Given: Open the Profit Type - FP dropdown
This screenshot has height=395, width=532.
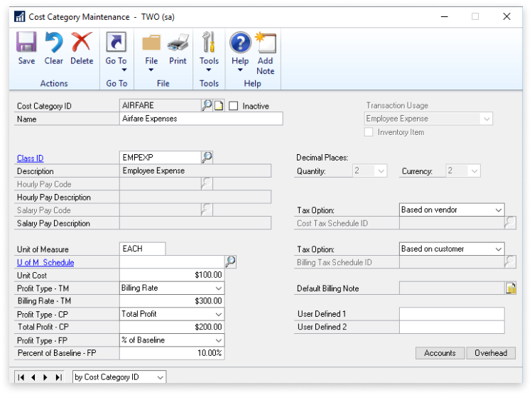Looking at the screenshot, I should click(x=219, y=340).
